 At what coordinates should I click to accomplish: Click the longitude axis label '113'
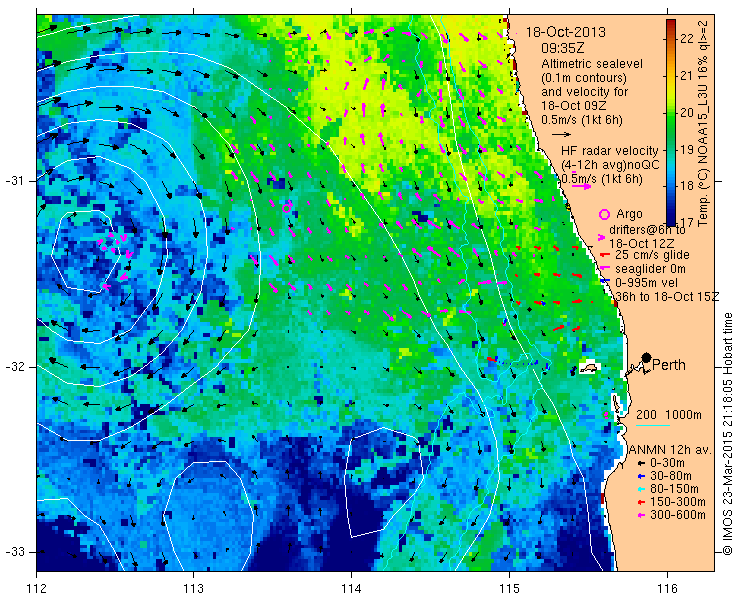click(x=194, y=589)
